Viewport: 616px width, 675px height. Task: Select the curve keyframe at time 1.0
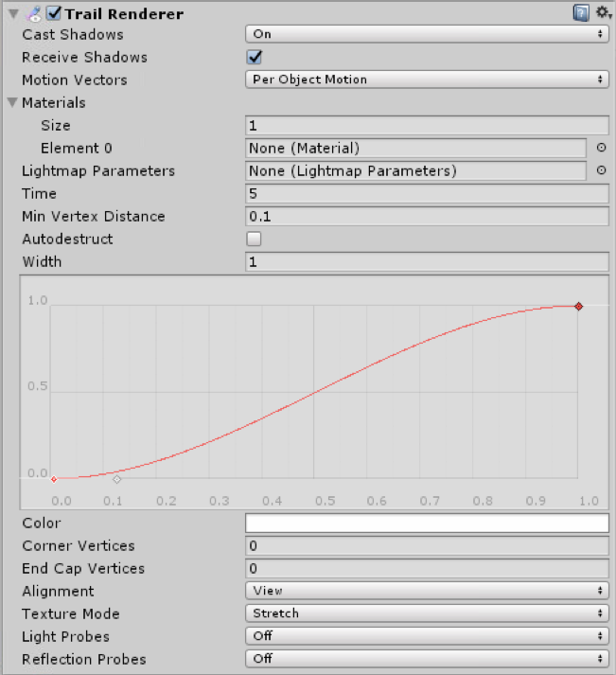578,307
